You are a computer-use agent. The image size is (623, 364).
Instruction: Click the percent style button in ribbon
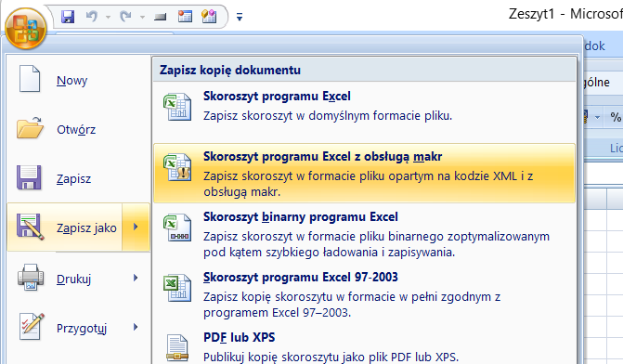(x=616, y=117)
